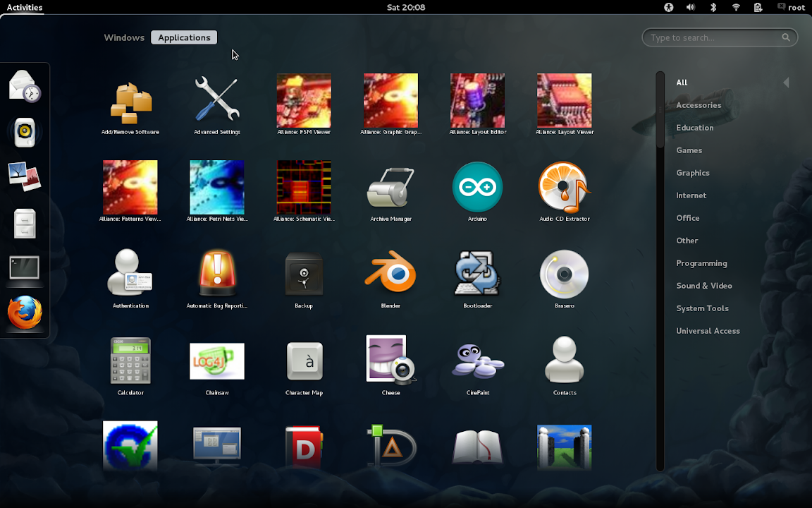This screenshot has height=508, width=812.
Task: Open Contacts application
Action: click(565, 364)
